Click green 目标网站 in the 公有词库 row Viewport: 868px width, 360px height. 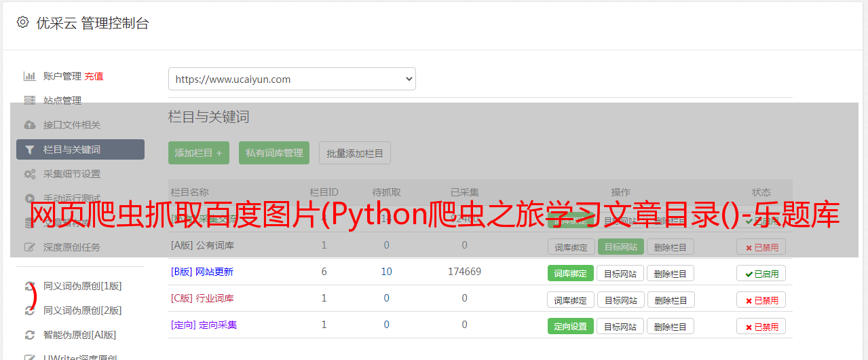point(621,247)
